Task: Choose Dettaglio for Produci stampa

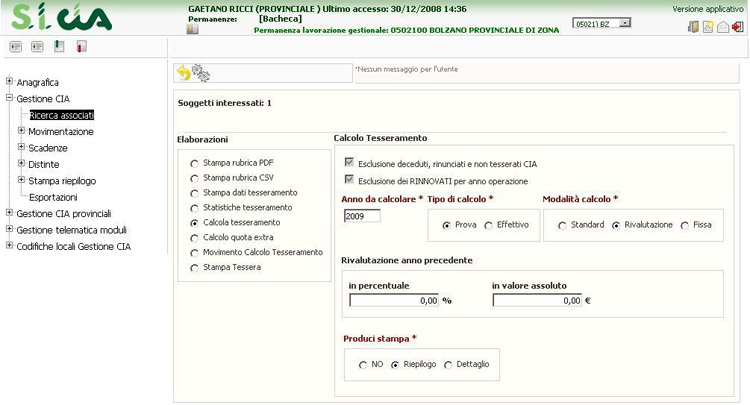Action: click(448, 365)
